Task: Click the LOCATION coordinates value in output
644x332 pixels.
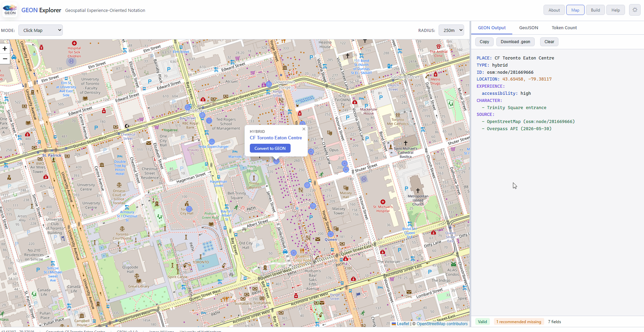Action: [x=527, y=79]
